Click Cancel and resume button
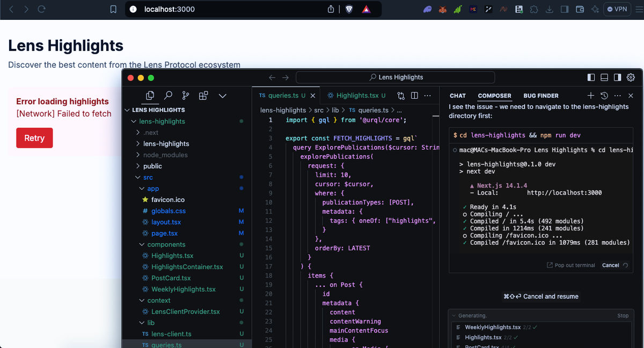Screen dimensions: 644x348 [x=541, y=296]
